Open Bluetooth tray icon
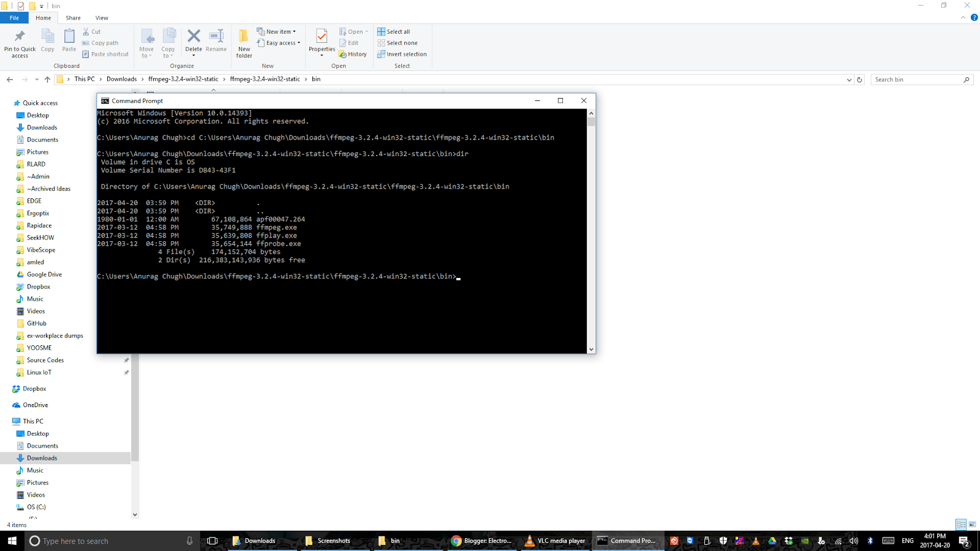Viewport: 980px width, 551px height. coord(870,541)
